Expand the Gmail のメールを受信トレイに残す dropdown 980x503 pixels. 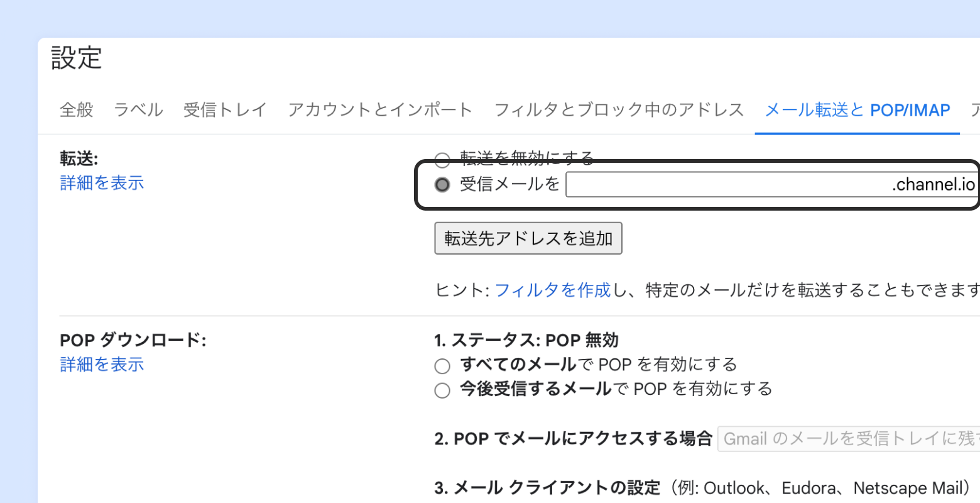point(848,439)
